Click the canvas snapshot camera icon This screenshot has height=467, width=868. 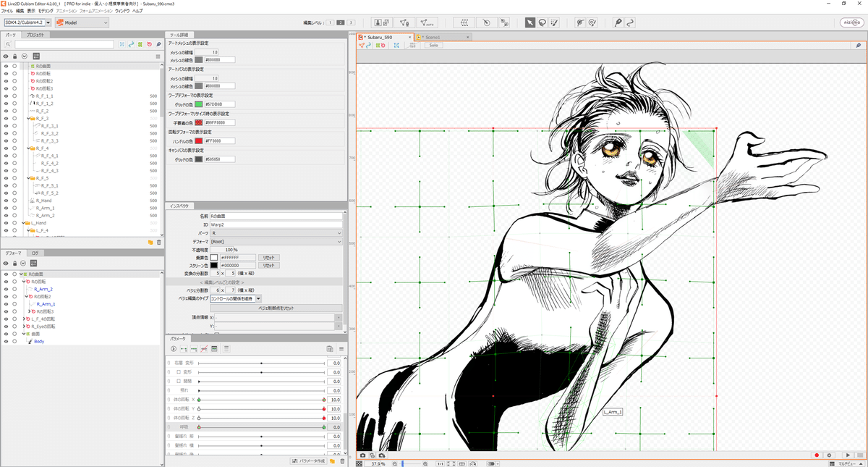pos(362,455)
